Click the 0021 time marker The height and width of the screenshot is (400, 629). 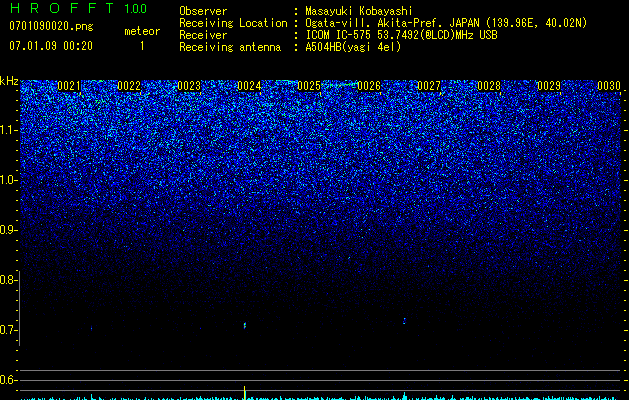pyautogui.click(x=69, y=86)
